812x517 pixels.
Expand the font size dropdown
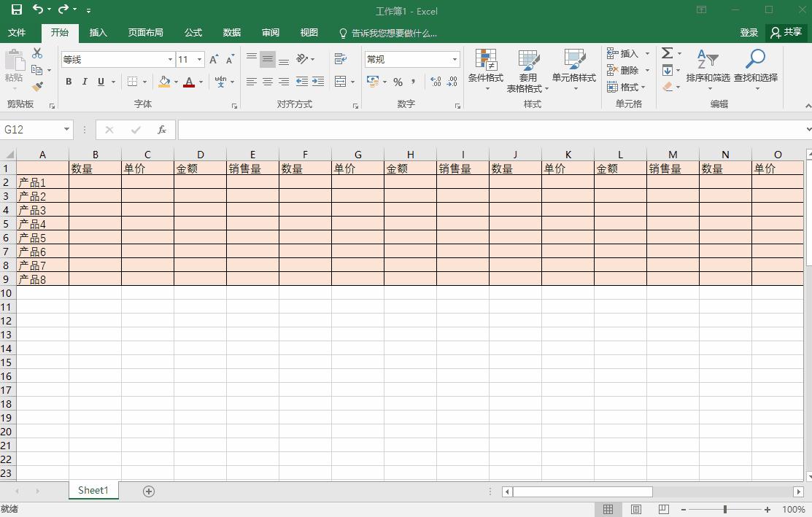click(198, 59)
